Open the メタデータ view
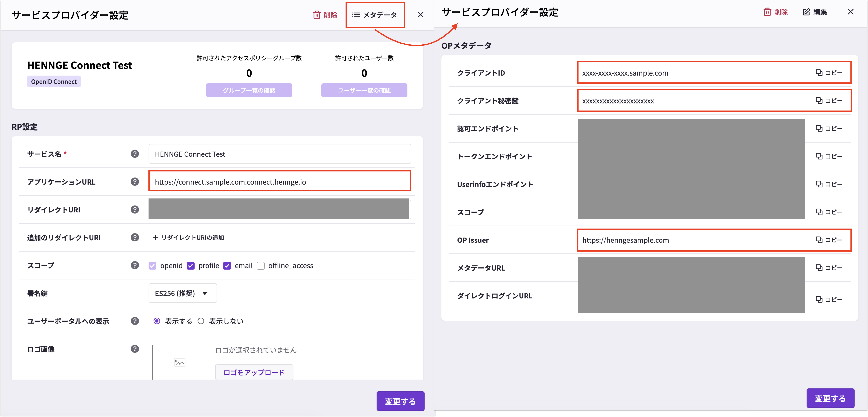 click(375, 15)
